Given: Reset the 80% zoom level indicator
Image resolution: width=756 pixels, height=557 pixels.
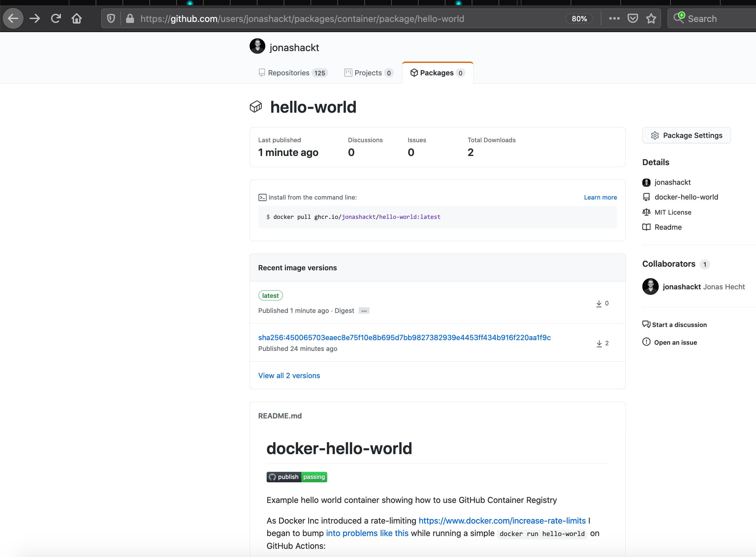Looking at the screenshot, I should tap(579, 19).
